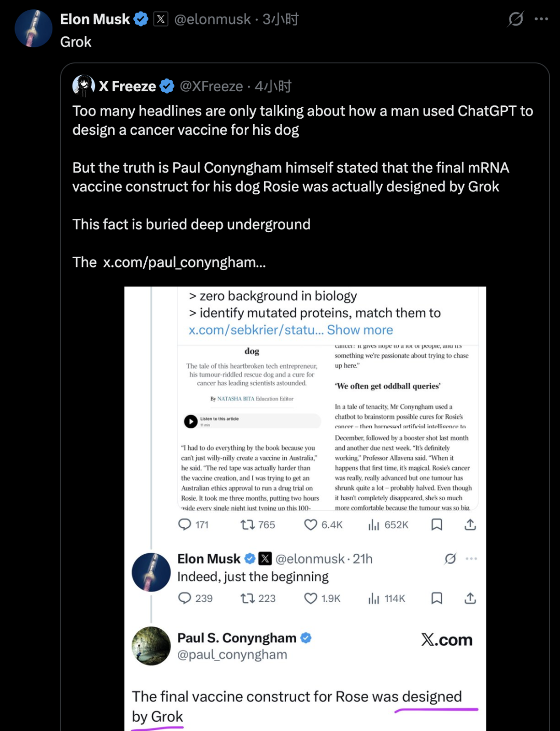
Task: Play the Listen to this article audio
Action: pos(191,421)
